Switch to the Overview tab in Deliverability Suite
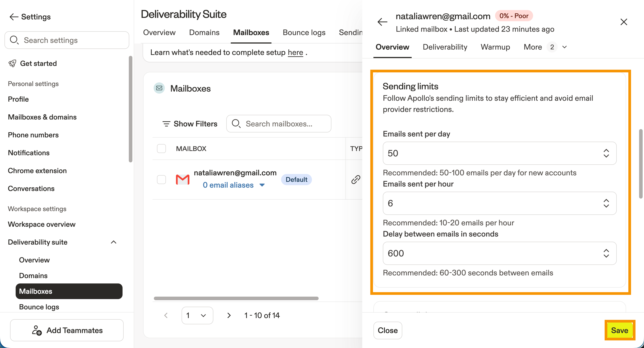644x348 pixels. (x=159, y=32)
